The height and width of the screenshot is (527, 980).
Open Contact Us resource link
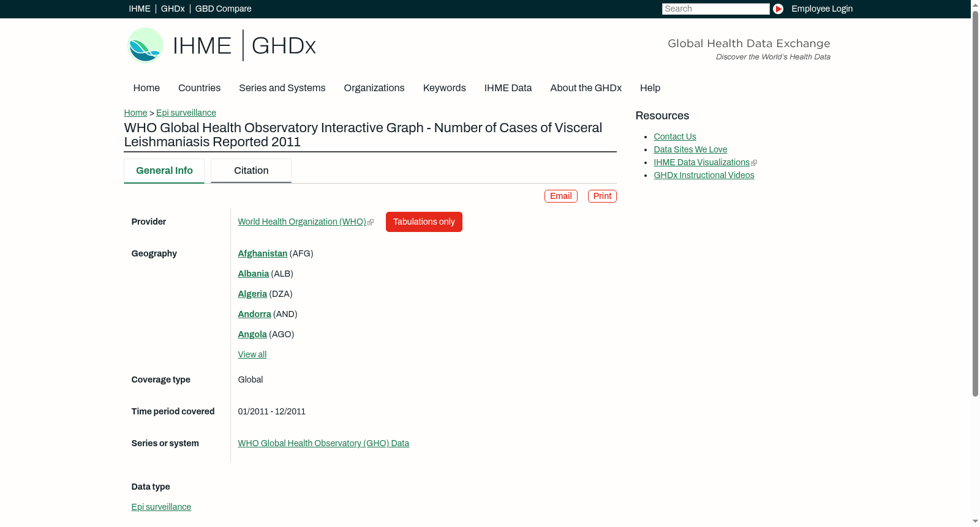click(675, 136)
